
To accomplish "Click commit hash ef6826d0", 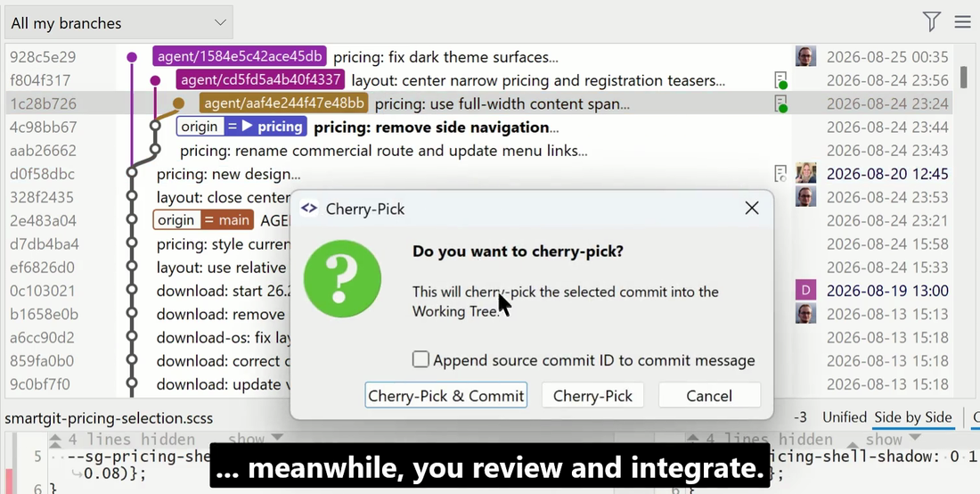I will (42, 267).
